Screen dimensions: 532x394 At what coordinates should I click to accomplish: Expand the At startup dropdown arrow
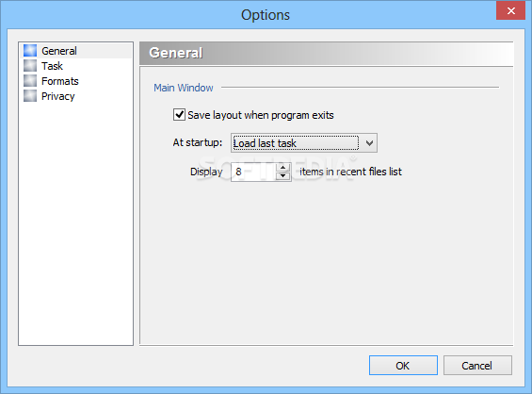coord(369,143)
